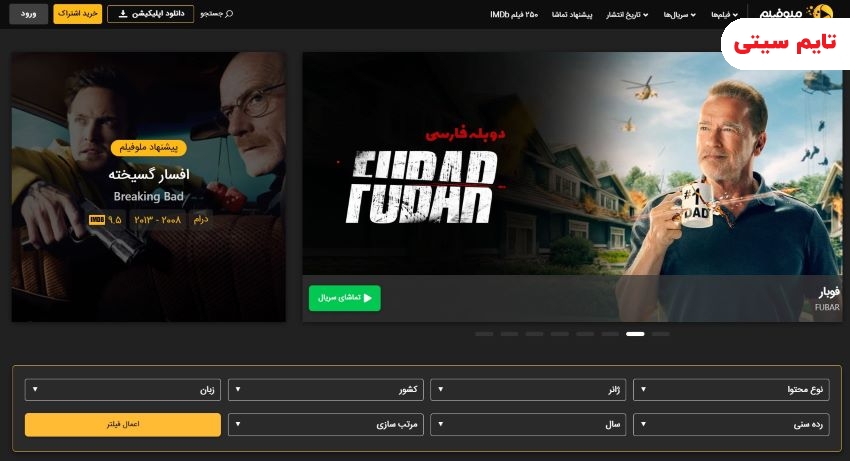Open the جستجو search field

point(216,14)
